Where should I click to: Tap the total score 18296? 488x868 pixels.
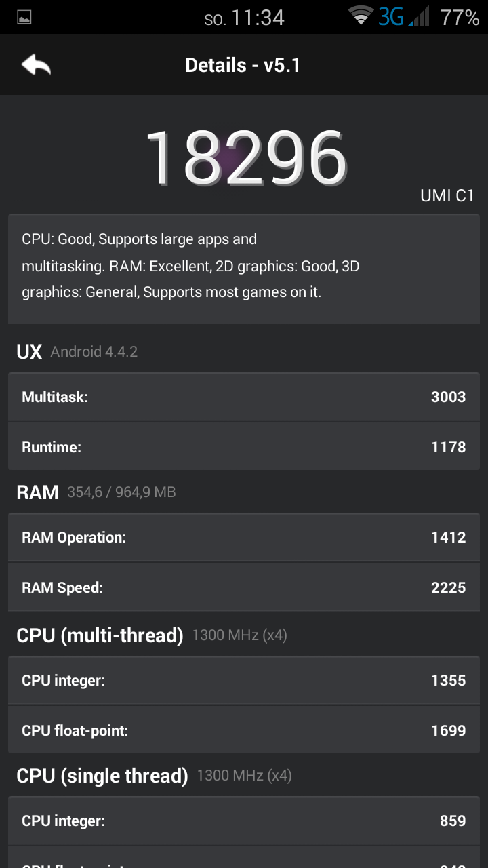245,159
